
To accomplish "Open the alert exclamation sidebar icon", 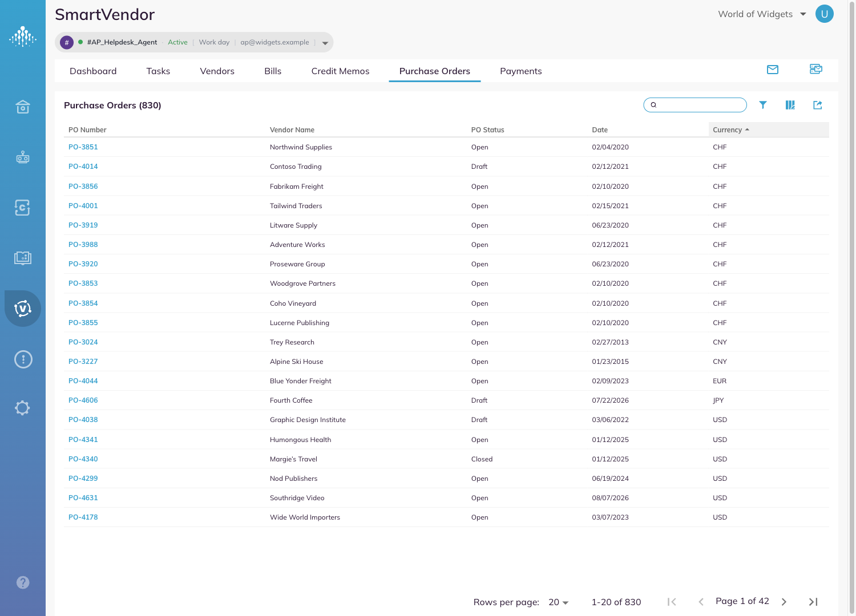I will tap(23, 359).
